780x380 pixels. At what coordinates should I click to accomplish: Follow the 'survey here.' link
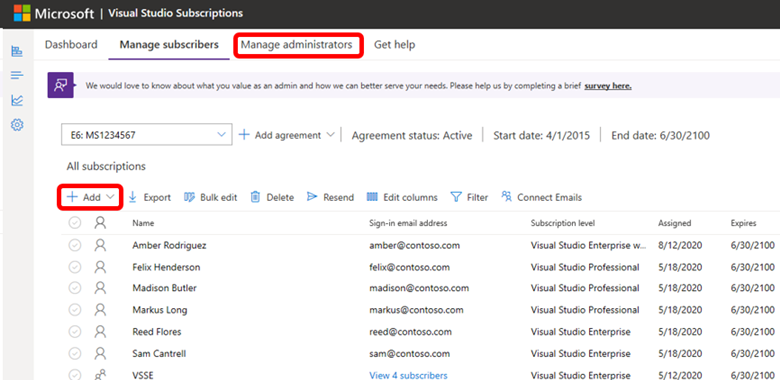[x=608, y=86]
